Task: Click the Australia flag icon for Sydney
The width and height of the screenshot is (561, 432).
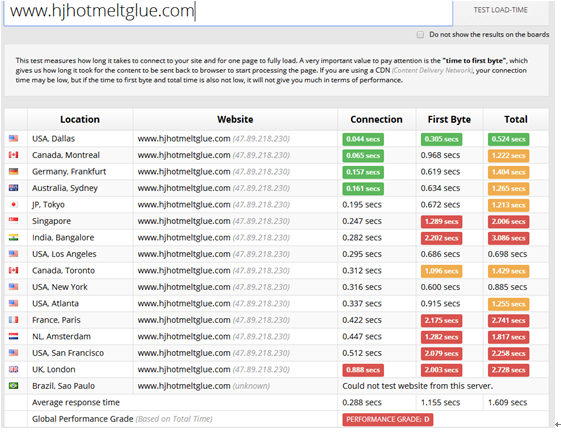Action: click(x=14, y=188)
